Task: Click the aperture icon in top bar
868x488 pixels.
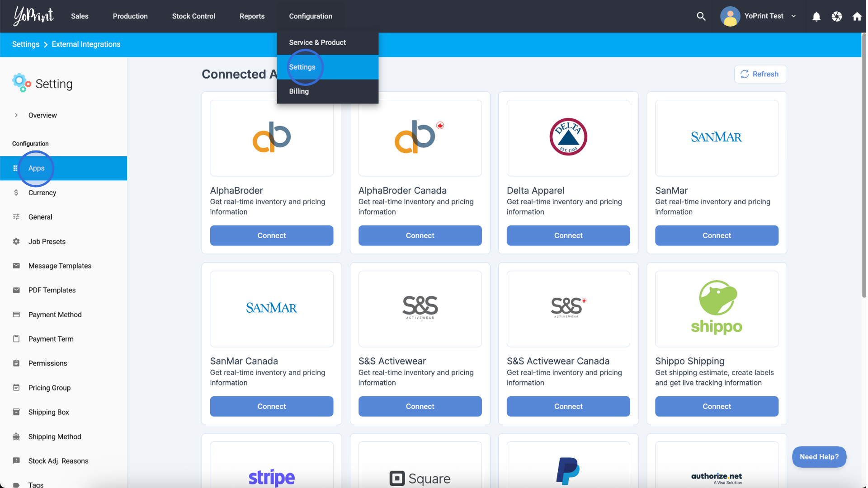Action: (837, 17)
